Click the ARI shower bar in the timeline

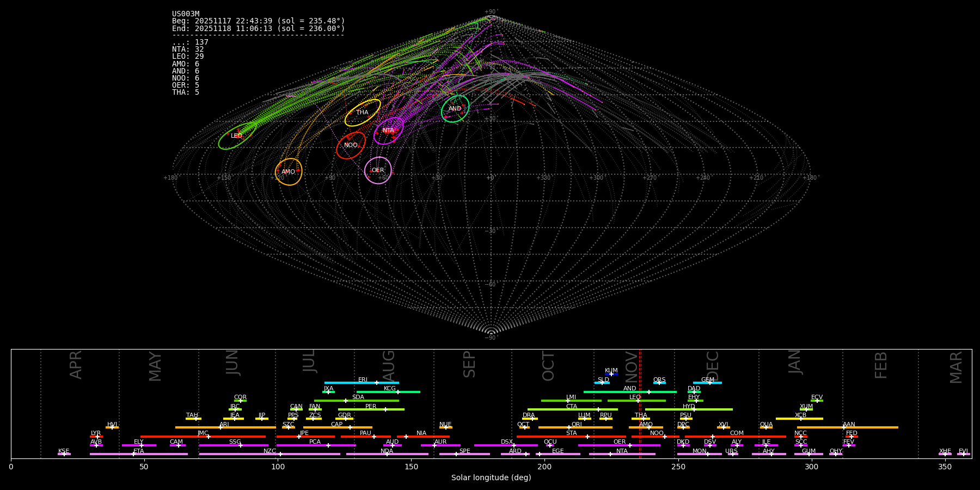pyautogui.click(x=225, y=427)
